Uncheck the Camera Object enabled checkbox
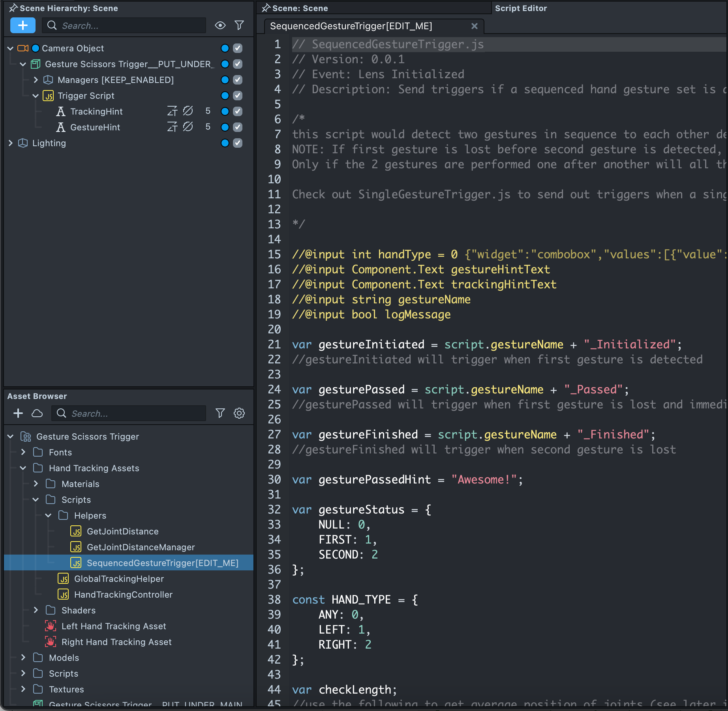 238,48
